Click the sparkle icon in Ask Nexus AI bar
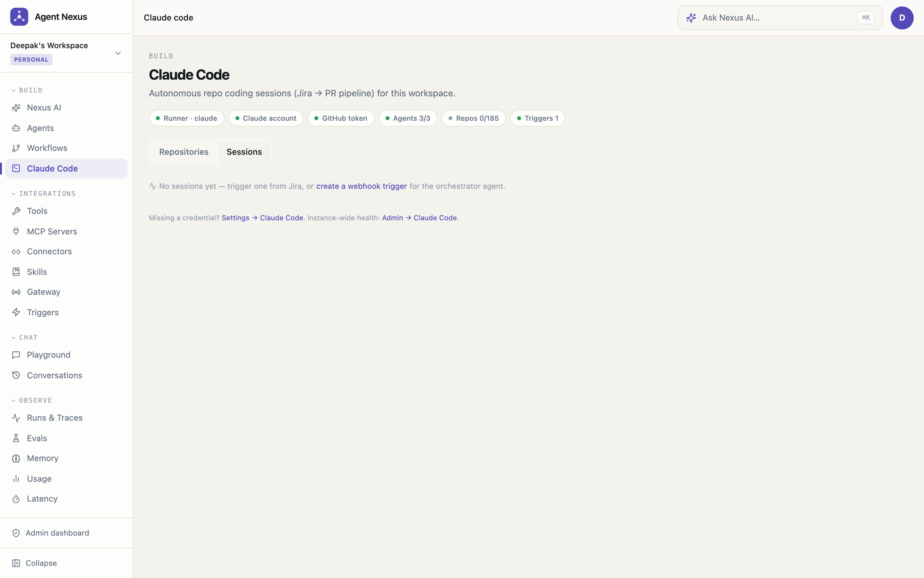Screen dimensions: 924x578 coord(691,18)
